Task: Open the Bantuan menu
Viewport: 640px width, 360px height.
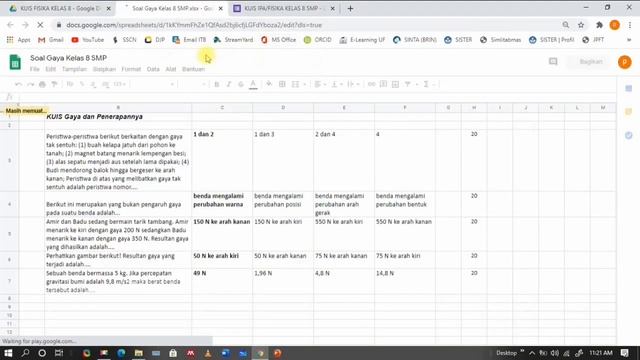Action: (193, 69)
